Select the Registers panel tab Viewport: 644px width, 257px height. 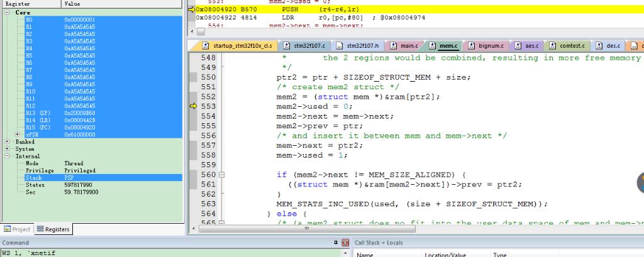coord(53,229)
